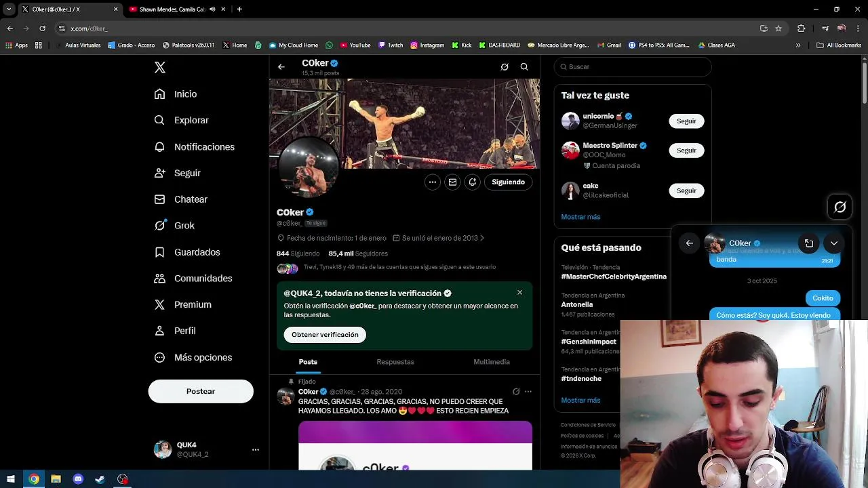Viewport: 868px width, 488px height.
Task: Follow Maestro Splinter account
Action: [x=686, y=150]
